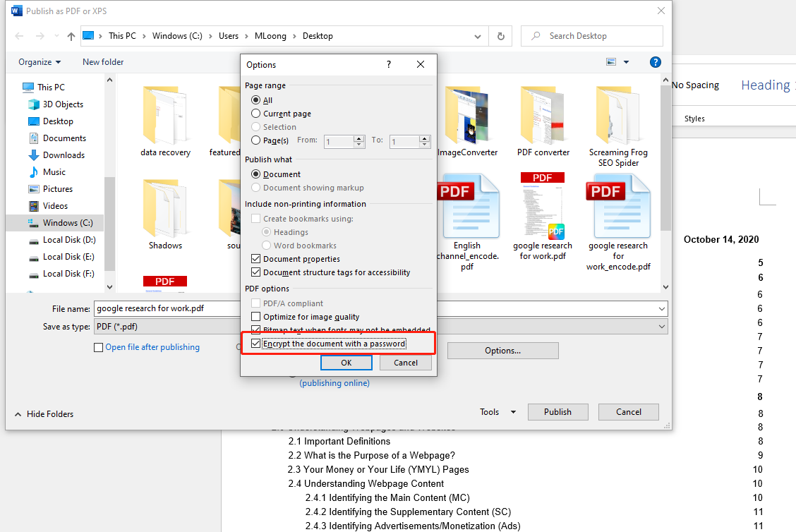
Task: Click the Publish button
Action: (558, 412)
